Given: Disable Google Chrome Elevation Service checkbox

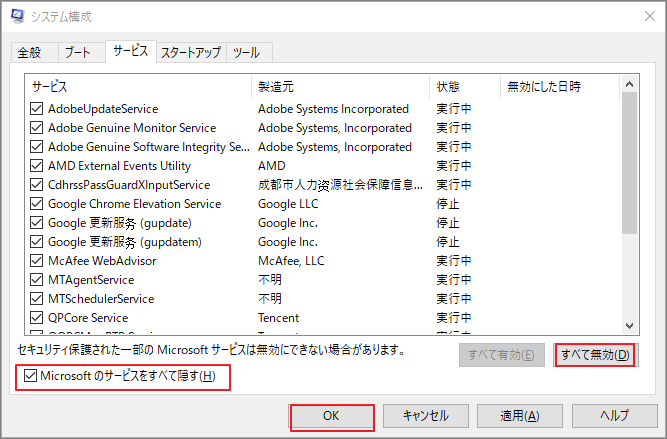Looking at the screenshot, I should tap(37, 204).
